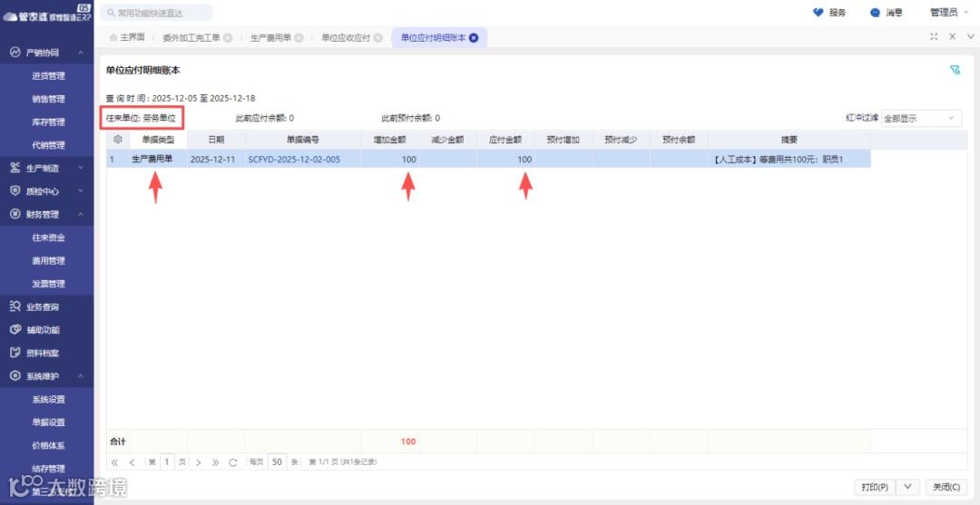Image resolution: width=980 pixels, height=505 pixels.
Task: Open the 消息 message icon
Action: 875,13
